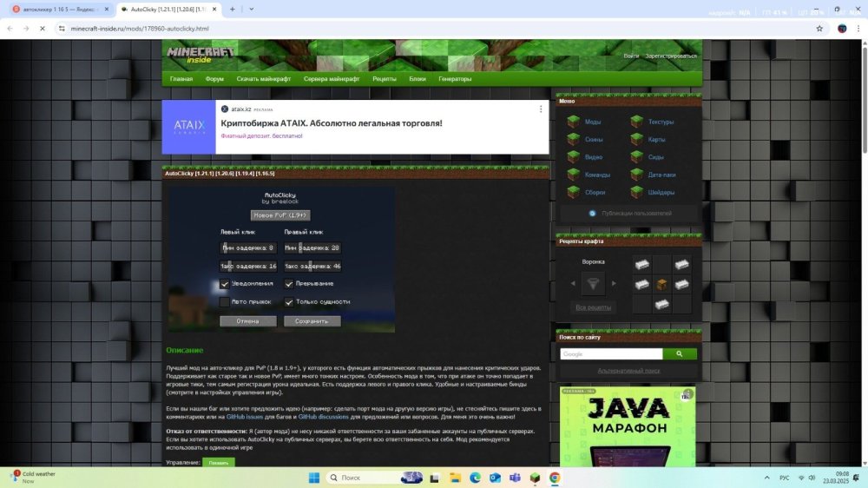Close the AutoClicky browser tab
The width and height of the screenshot is (868, 488).
point(214,10)
